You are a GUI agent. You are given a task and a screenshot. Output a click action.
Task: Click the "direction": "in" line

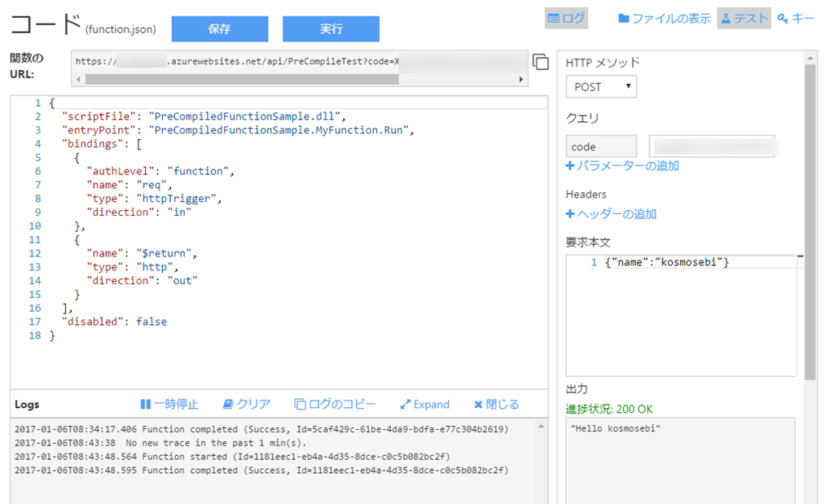[138, 213]
